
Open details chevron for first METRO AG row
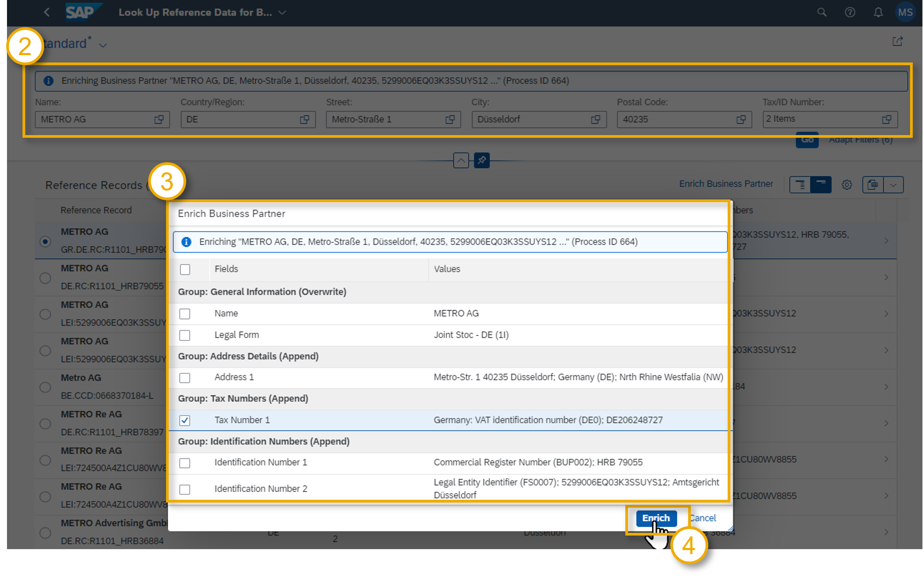point(886,241)
